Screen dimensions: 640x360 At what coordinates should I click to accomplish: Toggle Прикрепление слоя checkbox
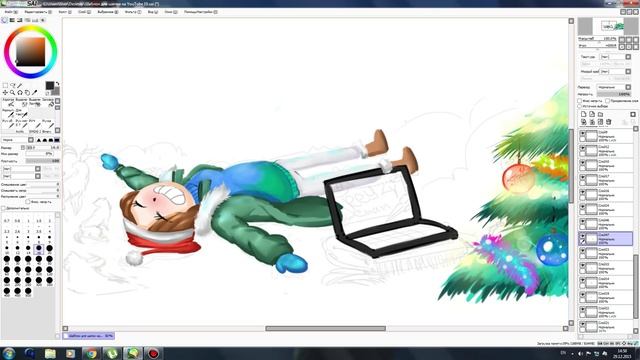coord(608,100)
